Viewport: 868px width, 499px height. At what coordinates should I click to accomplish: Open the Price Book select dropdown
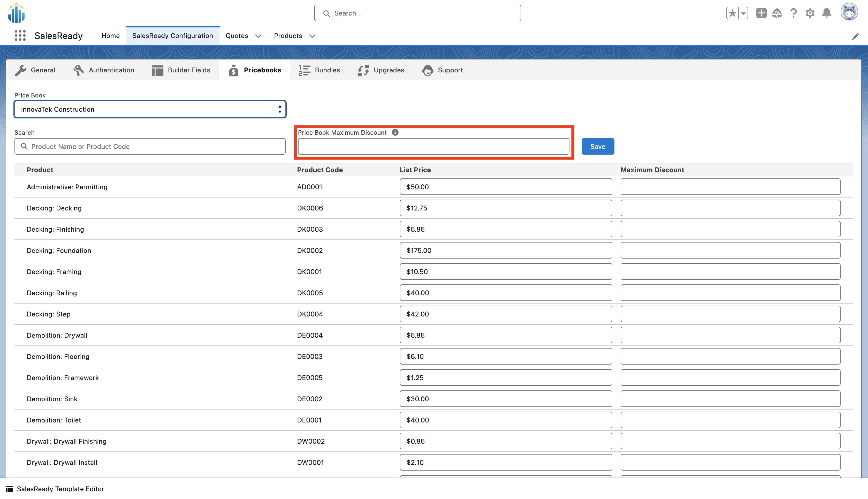pyautogui.click(x=150, y=109)
